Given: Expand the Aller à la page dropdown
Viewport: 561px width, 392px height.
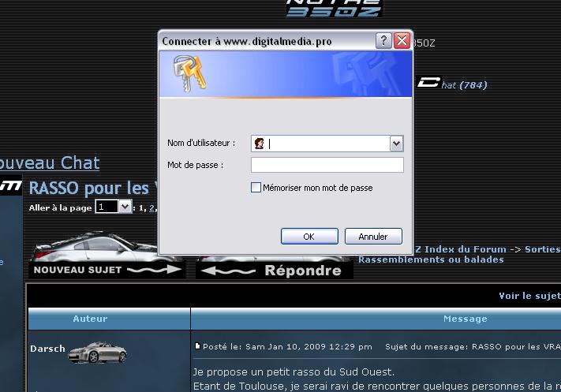Looking at the screenshot, I should click(x=125, y=207).
